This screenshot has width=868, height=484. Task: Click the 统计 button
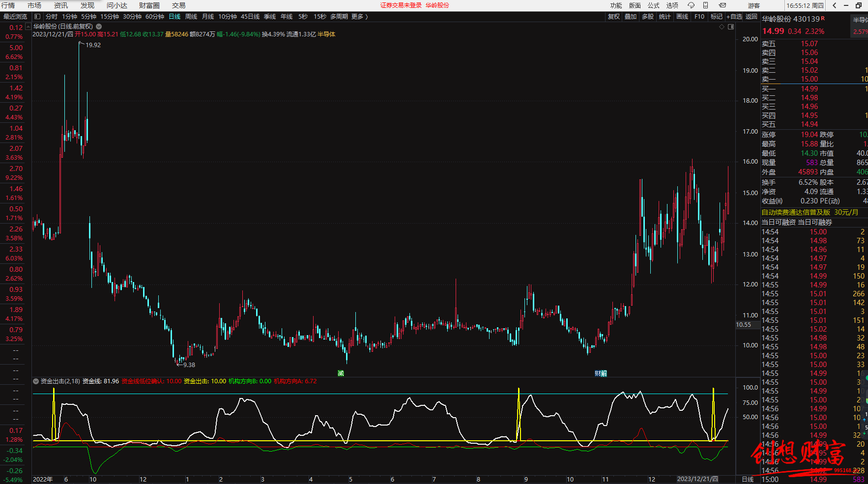665,17
